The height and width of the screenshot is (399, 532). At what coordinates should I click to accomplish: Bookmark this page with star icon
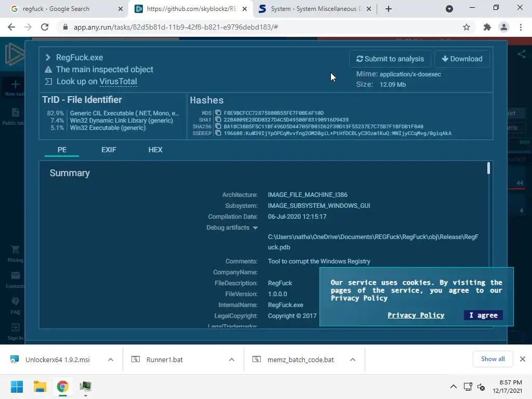(x=467, y=27)
